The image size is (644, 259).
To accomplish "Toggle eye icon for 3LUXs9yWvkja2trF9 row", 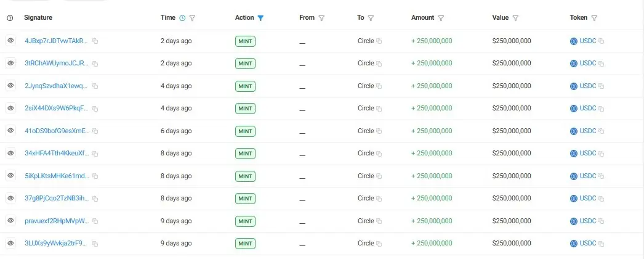I will [10, 243].
